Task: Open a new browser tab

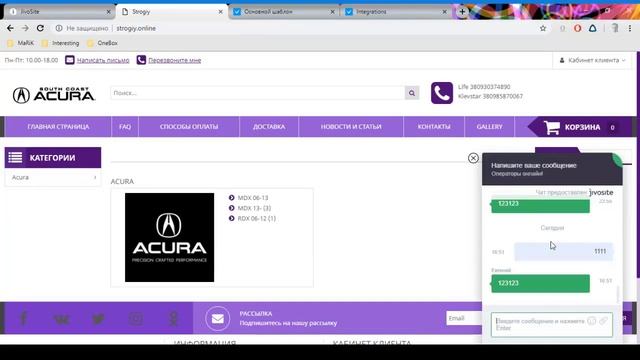Action: pyautogui.click(x=462, y=12)
